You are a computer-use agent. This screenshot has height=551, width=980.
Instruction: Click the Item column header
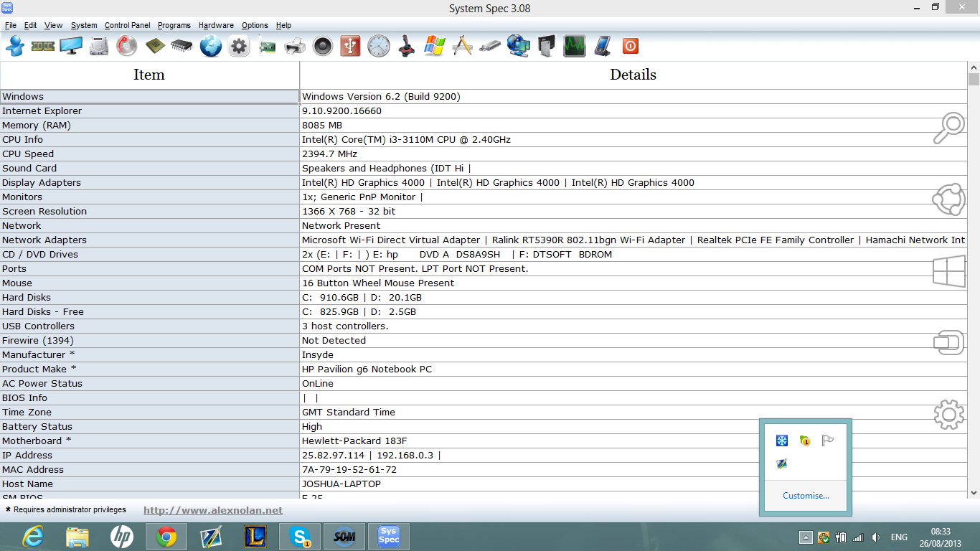coord(149,75)
